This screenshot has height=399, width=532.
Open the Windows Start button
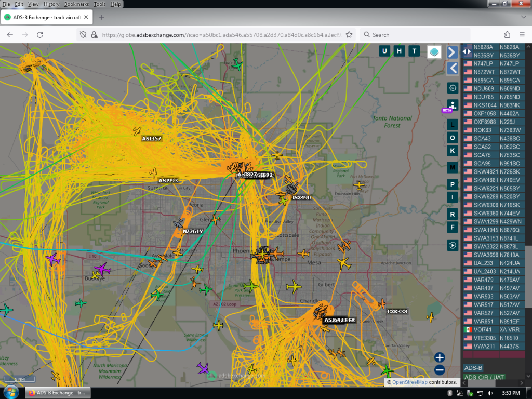coord(11,393)
